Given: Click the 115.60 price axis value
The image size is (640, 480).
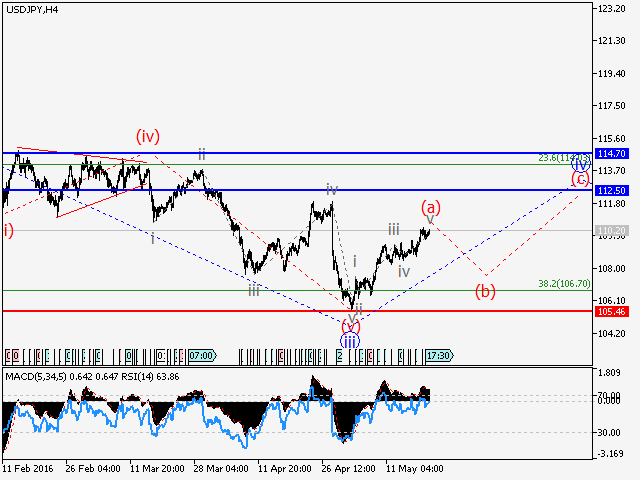Looking at the screenshot, I should [611, 139].
